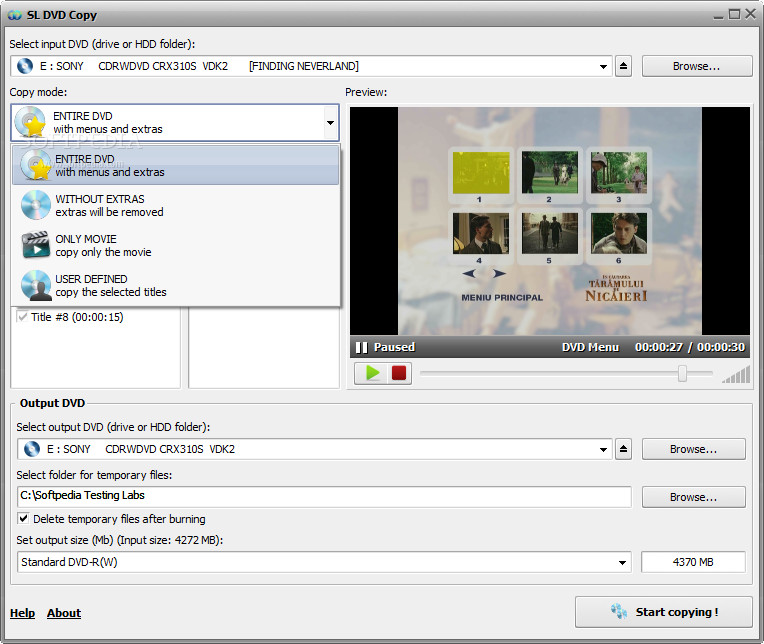The width and height of the screenshot is (764, 644).
Task: Click the user disc icon for User Defined
Action: [x=36, y=285]
